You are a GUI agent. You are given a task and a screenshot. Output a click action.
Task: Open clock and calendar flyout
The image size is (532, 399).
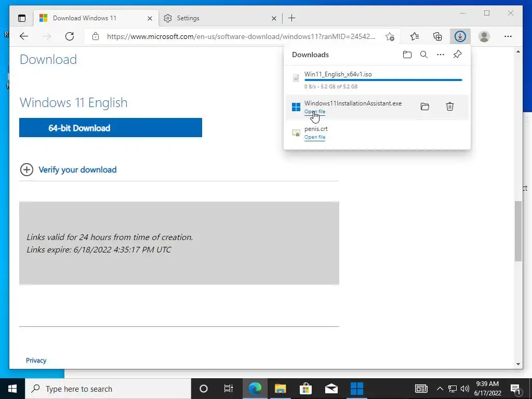click(487, 389)
